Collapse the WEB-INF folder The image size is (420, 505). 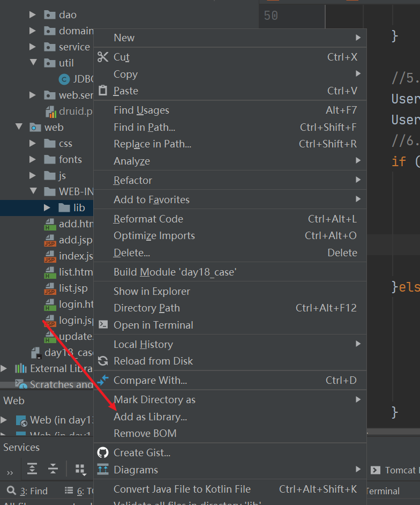(33, 191)
